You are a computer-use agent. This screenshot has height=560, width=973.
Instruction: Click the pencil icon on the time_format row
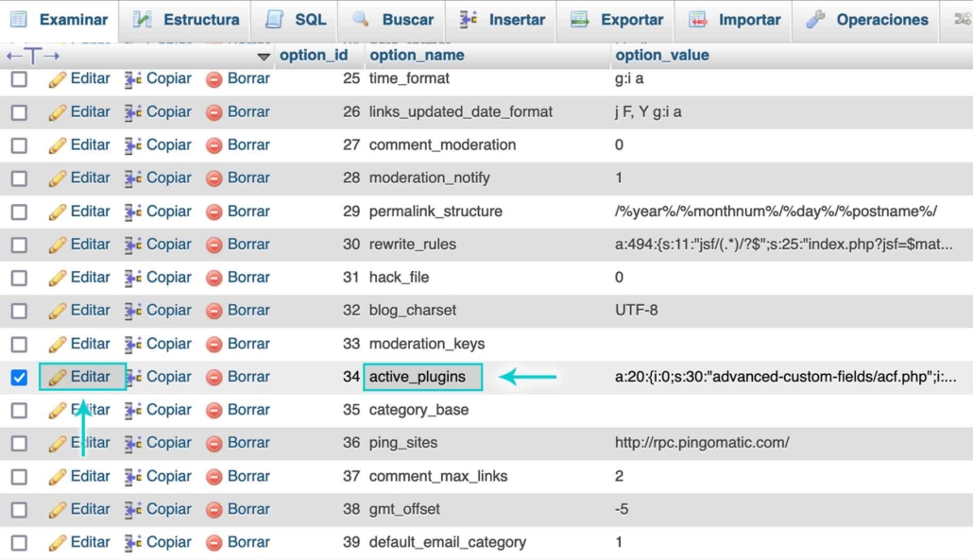pos(58,79)
